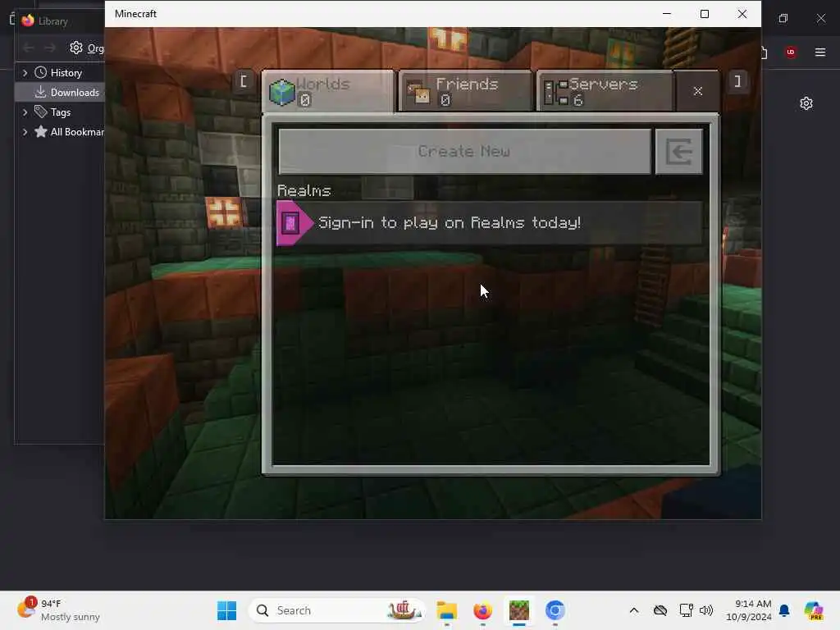Expand the Tags tree item in Library
The image size is (840, 630).
point(25,112)
